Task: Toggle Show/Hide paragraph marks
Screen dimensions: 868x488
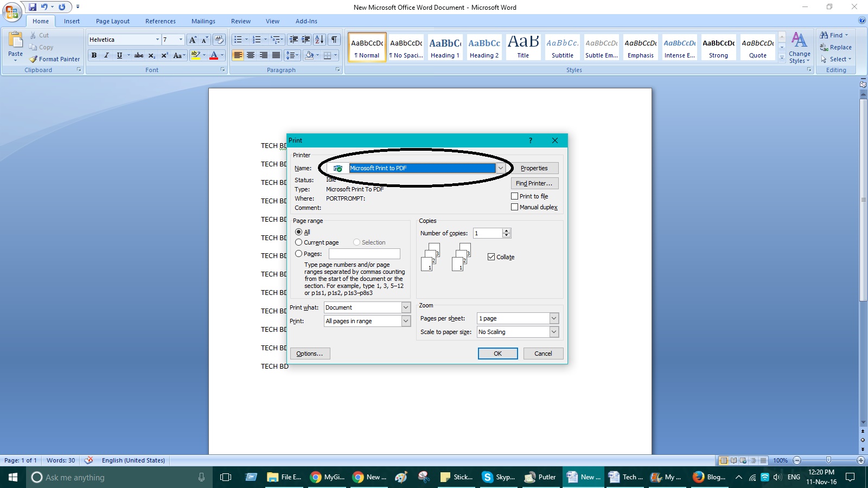Action: click(334, 40)
